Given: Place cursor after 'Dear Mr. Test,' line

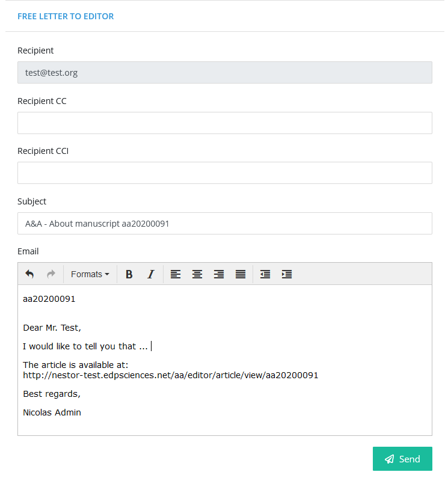Looking at the screenshot, I should [82, 328].
